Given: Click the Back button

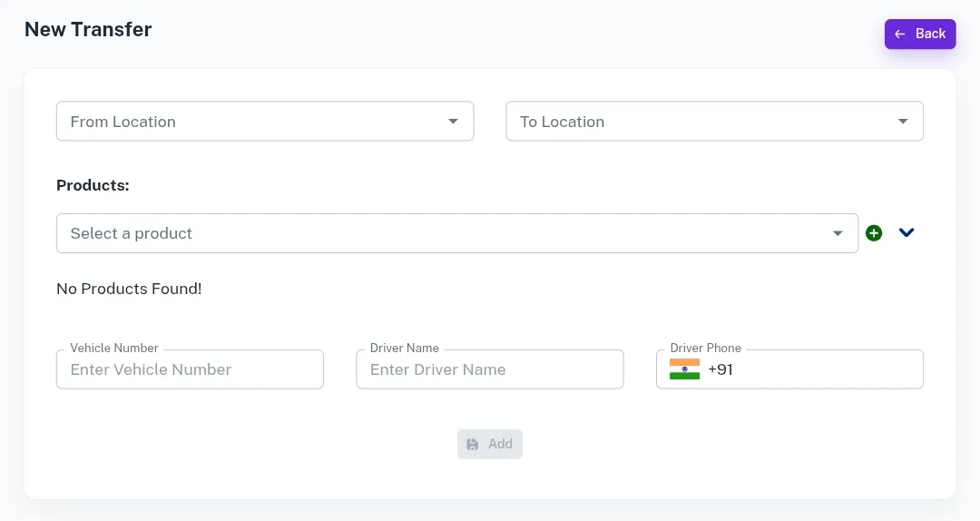Looking at the screenshot, I should (920, 34).
